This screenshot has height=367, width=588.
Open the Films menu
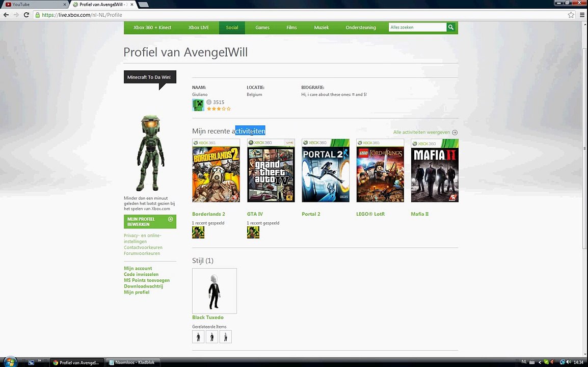(291, 28)
